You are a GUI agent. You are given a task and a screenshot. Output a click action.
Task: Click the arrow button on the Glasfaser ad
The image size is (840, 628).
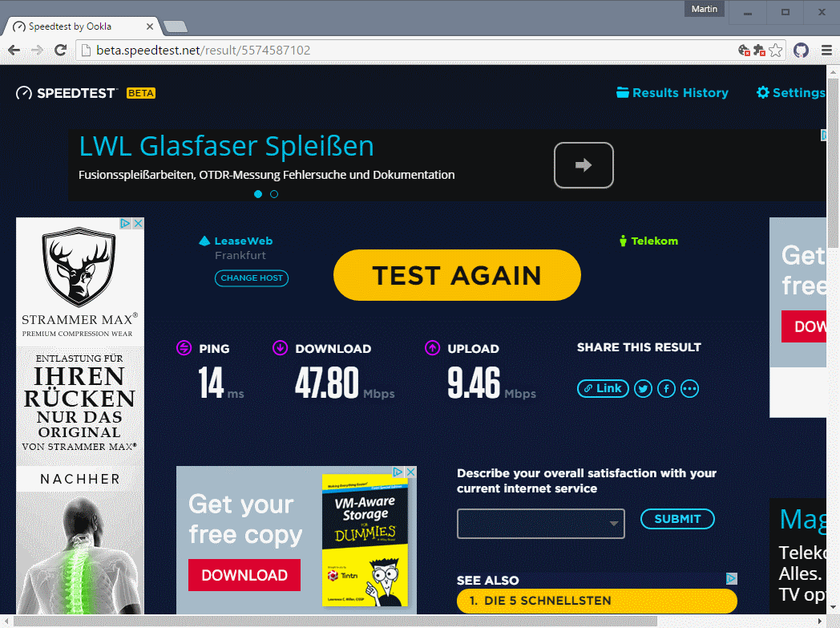584,165
